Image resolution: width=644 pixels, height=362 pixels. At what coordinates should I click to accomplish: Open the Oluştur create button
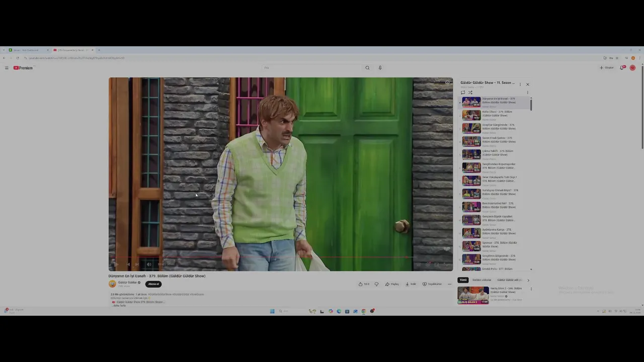(607, 67)
